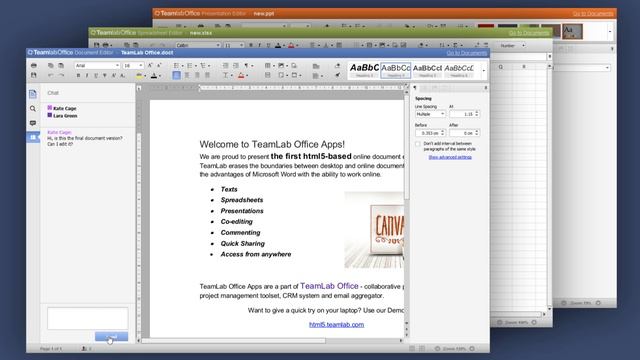
Task: Open the Show advanced settings link
Action: [450, 157]
